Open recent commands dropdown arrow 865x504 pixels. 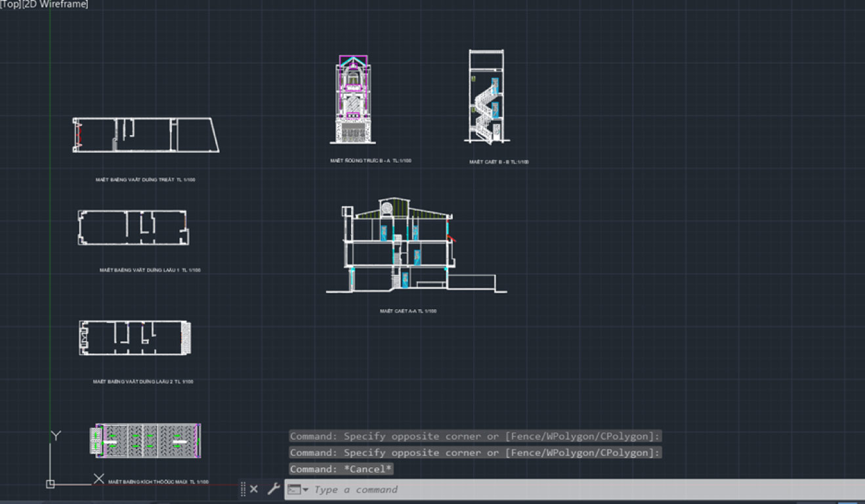[305, 490]
